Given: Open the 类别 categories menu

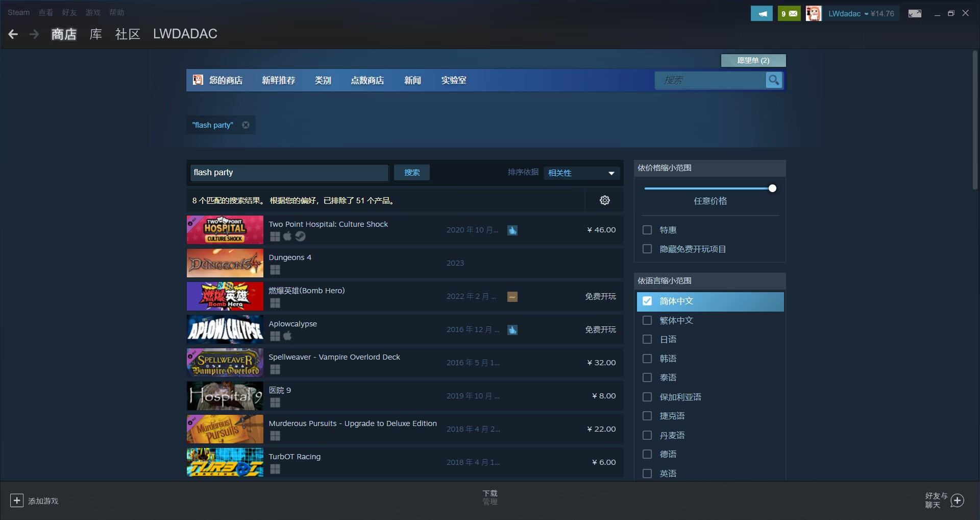Looking at the screenshot, I should (x=323, y=80).
